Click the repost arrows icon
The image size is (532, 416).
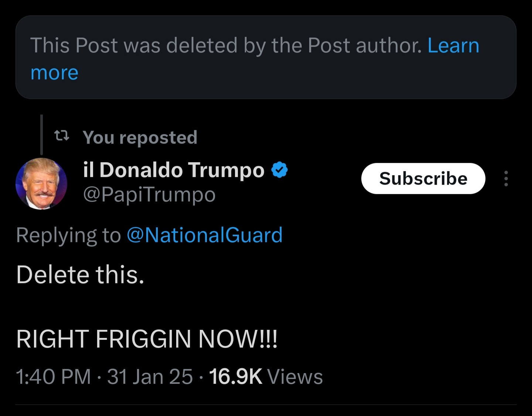(x=62, y=136)
